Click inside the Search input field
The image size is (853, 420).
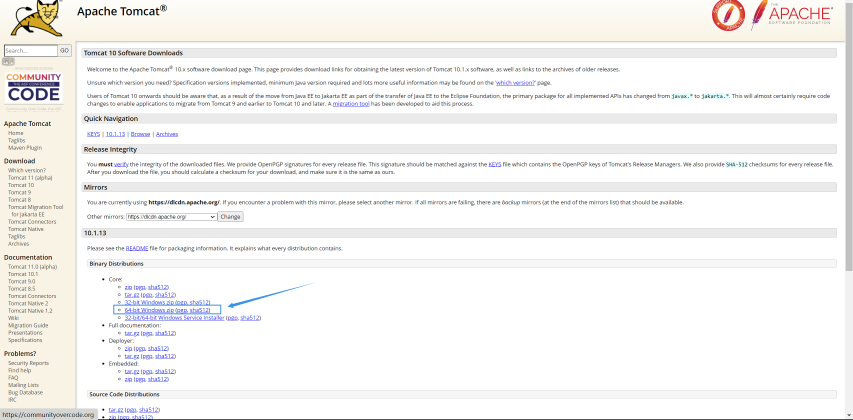click(x=31, y=51)
